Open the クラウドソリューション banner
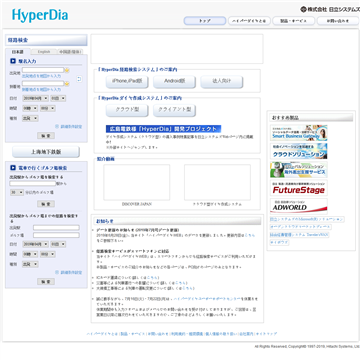This screenshot has width=360, height=360. (x=299, y=151)
